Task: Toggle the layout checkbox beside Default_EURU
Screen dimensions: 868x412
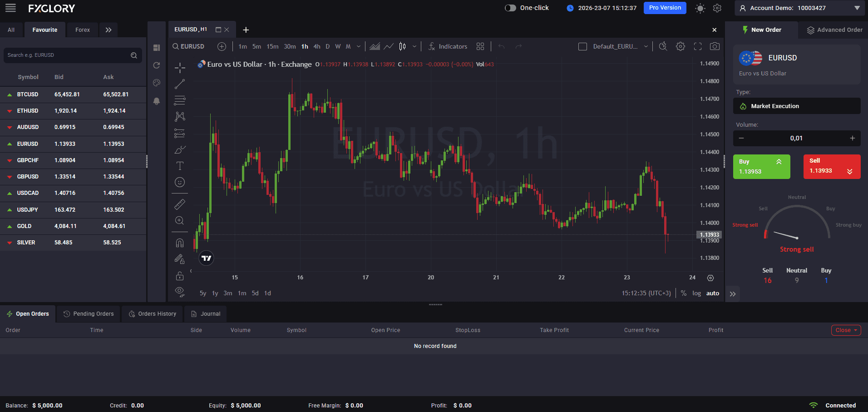Action: (582, 47)
